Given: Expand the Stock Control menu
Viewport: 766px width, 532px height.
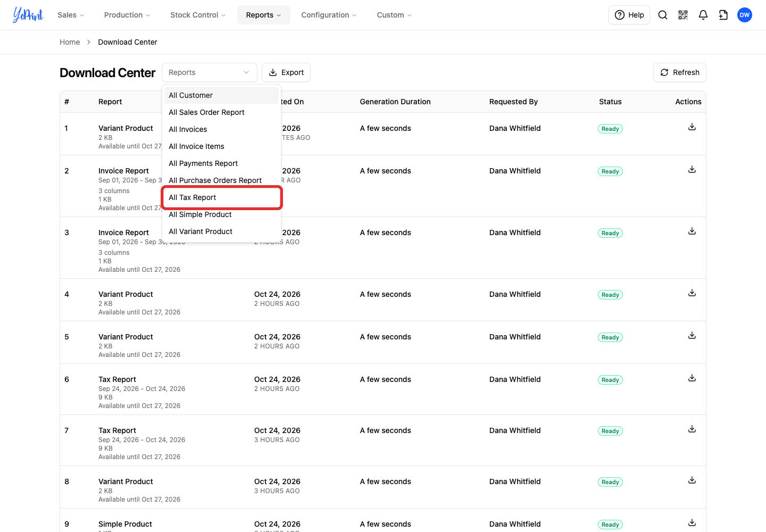Looking at the screenshot, I should click(198, 15).
